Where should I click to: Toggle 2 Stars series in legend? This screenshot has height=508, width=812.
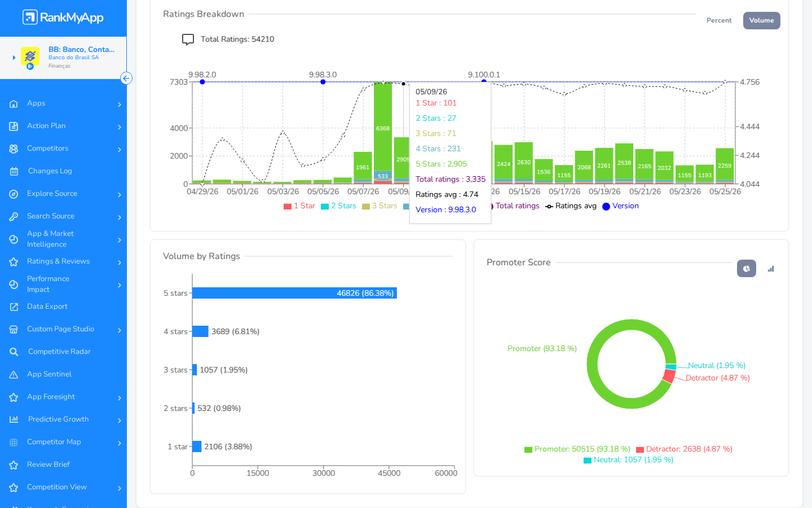point(338,206)
